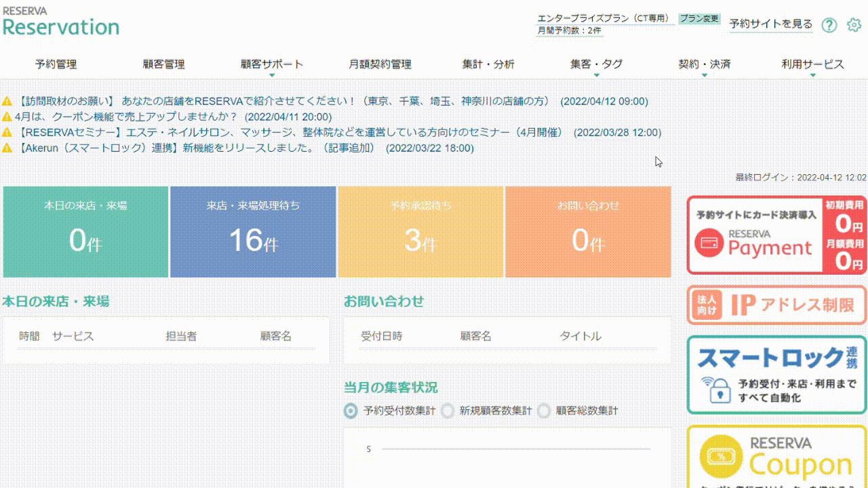
Task: Click the RESERVA Coupon ticket icon
Action: (721, 455)
